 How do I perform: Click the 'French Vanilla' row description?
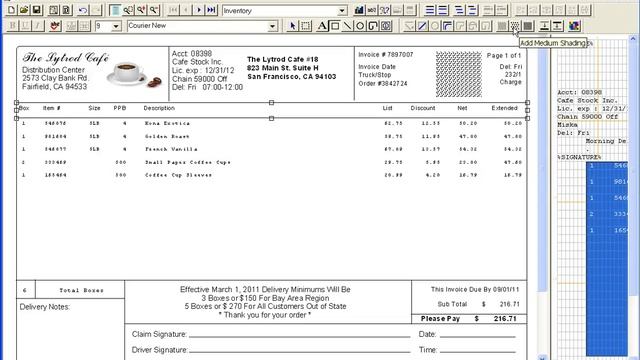171,149
